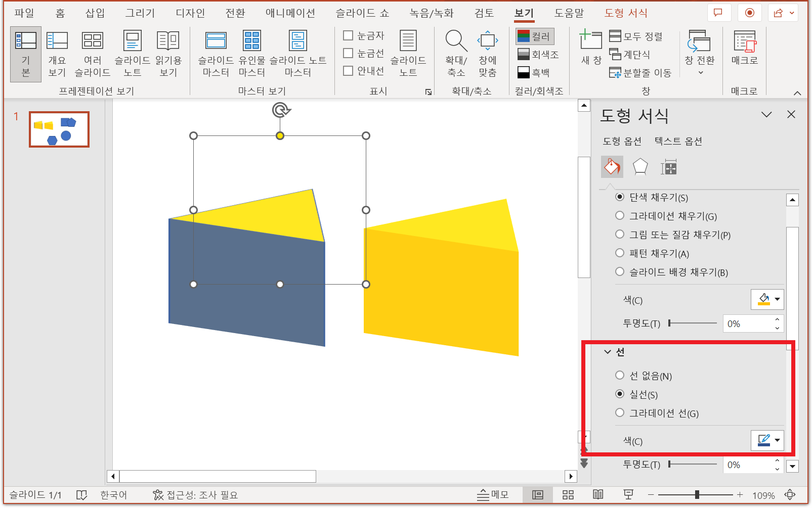This screenshot has height=509, width=812.
Task: Switch to the 애니메이션 tab
Action: pos(290,13)
